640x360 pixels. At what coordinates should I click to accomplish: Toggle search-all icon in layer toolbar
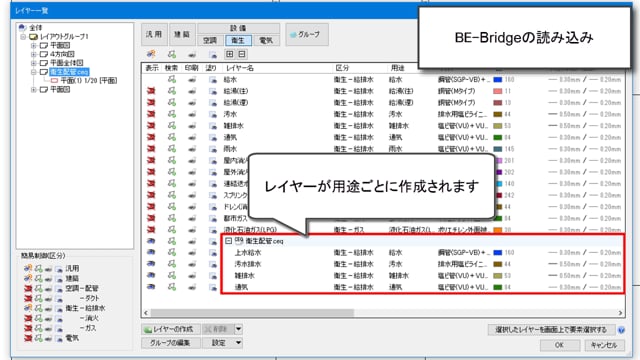[x=172, y=54]
